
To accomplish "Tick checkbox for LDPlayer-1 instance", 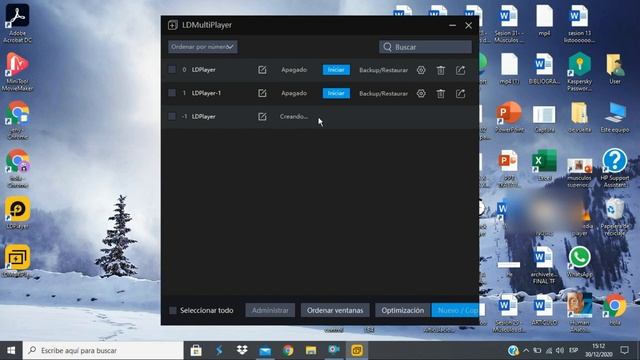I will 172,93.
